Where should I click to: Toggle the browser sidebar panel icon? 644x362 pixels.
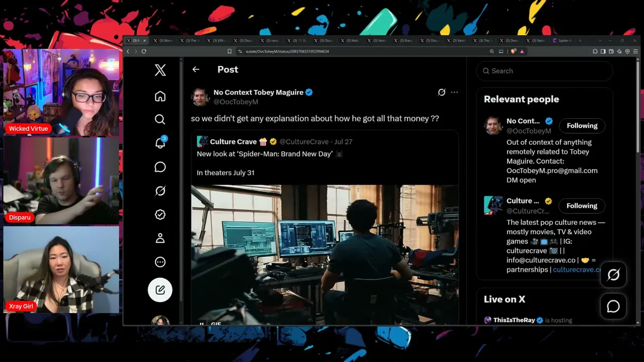tap(603, 51)
